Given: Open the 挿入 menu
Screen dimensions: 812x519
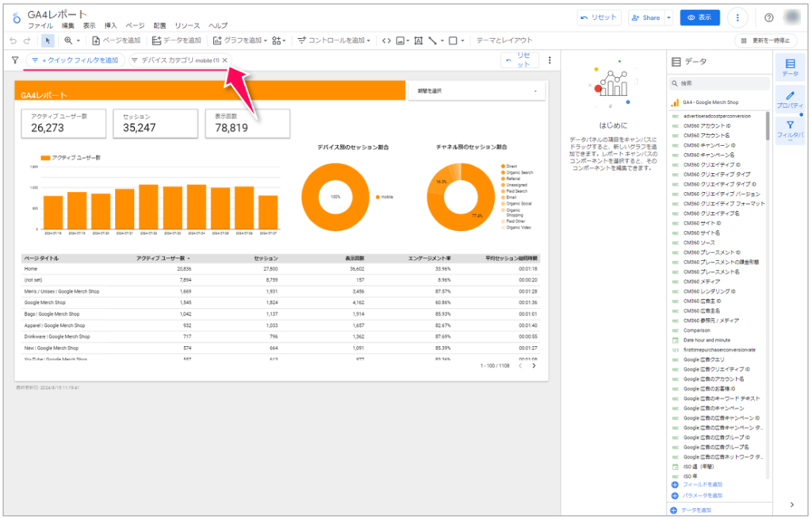Looking at the screenshot, I should pyautogui.click(x=111, y=25).
